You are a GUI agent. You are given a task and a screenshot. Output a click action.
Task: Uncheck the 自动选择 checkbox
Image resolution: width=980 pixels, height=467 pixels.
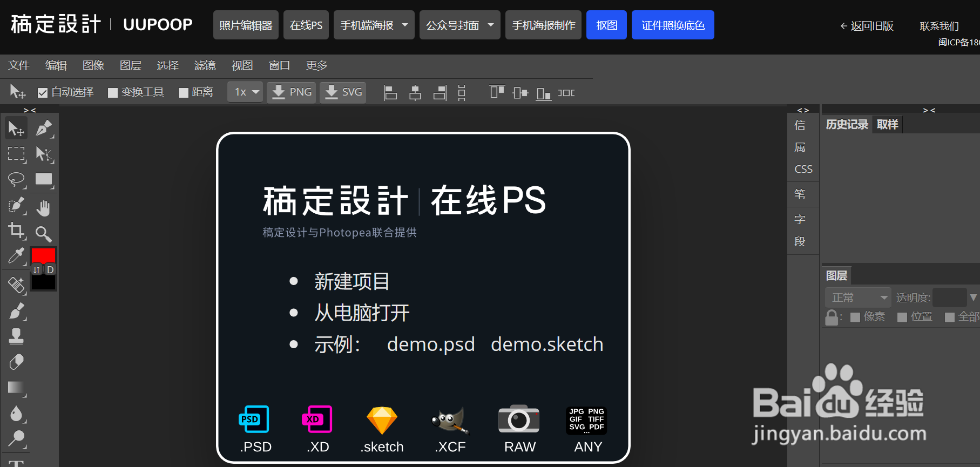pyautogui.click(x=43, y=93)
